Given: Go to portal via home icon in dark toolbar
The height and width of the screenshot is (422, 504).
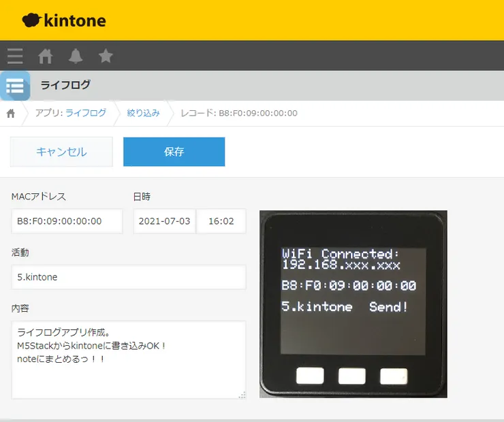Looking at the screenshot, I should [46, 56].
